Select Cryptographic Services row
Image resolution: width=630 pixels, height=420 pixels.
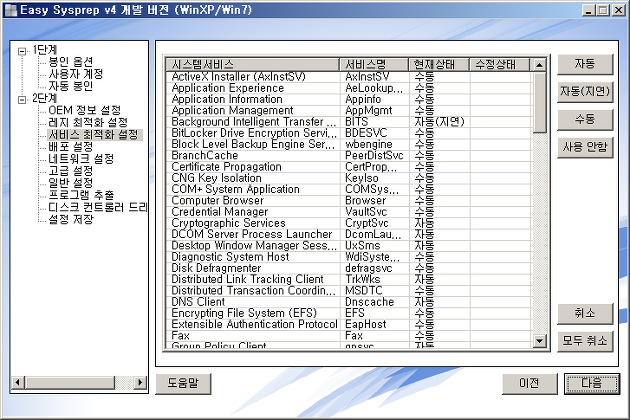[348, 223]
